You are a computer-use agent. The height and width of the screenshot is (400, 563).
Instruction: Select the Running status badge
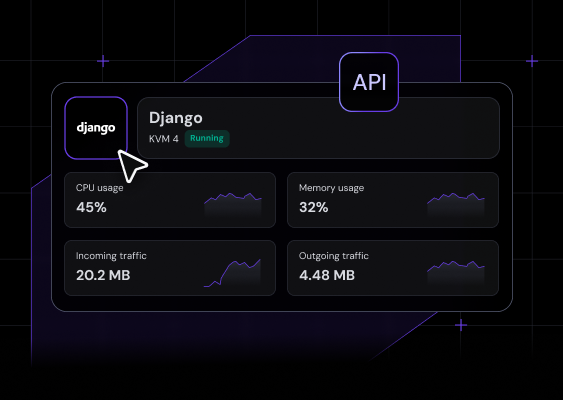207,139
